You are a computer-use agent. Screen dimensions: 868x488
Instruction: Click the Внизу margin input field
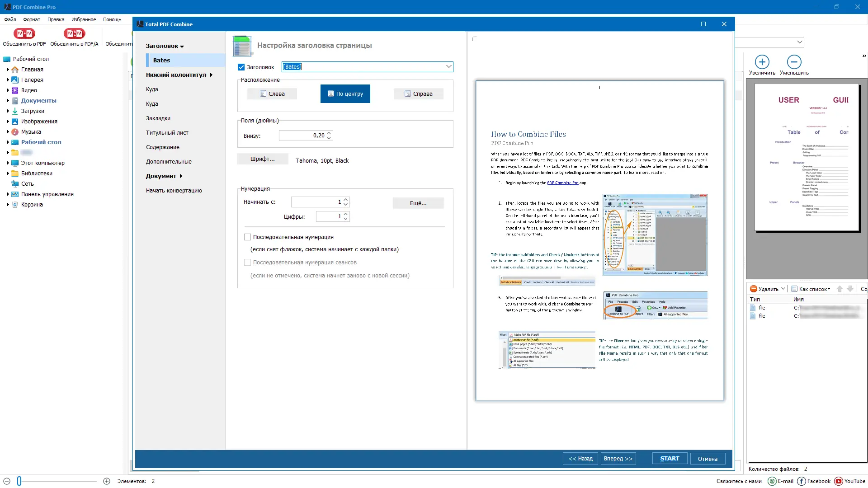tap(302, 136)
